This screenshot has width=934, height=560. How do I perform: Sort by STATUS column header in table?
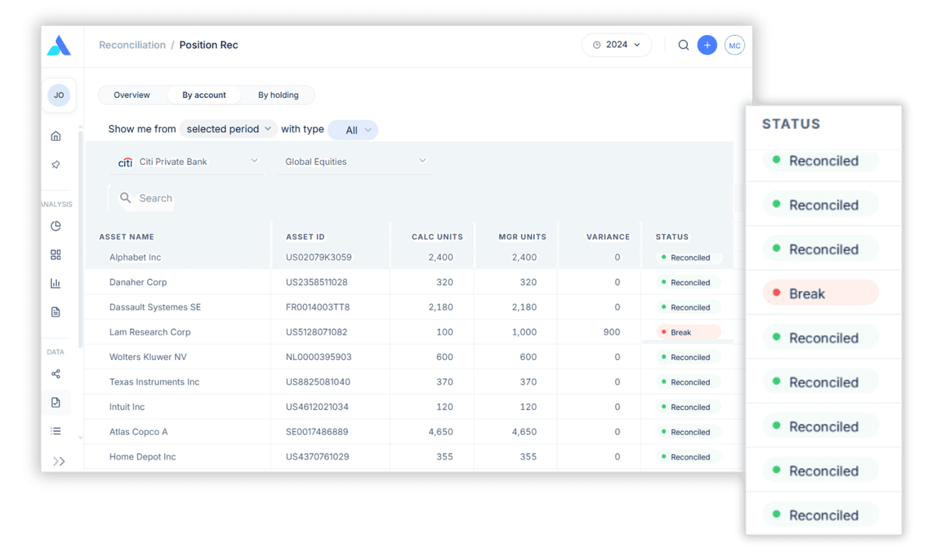(x=672, y=236)
